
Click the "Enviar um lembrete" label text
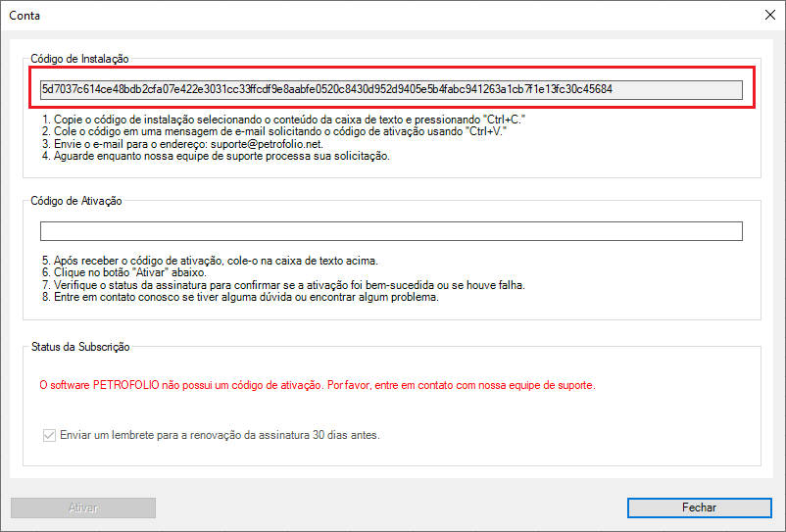220,434
